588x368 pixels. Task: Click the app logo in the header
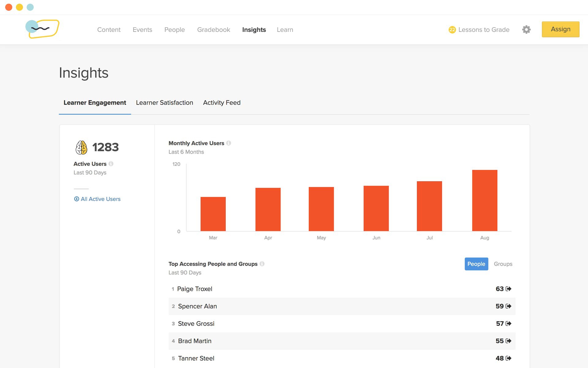[43, 29]
